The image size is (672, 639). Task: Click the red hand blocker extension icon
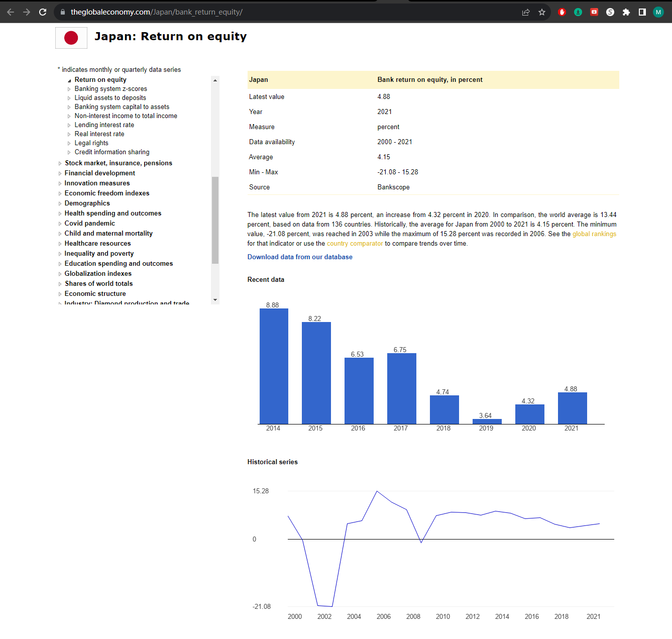[x=562, y=12]
